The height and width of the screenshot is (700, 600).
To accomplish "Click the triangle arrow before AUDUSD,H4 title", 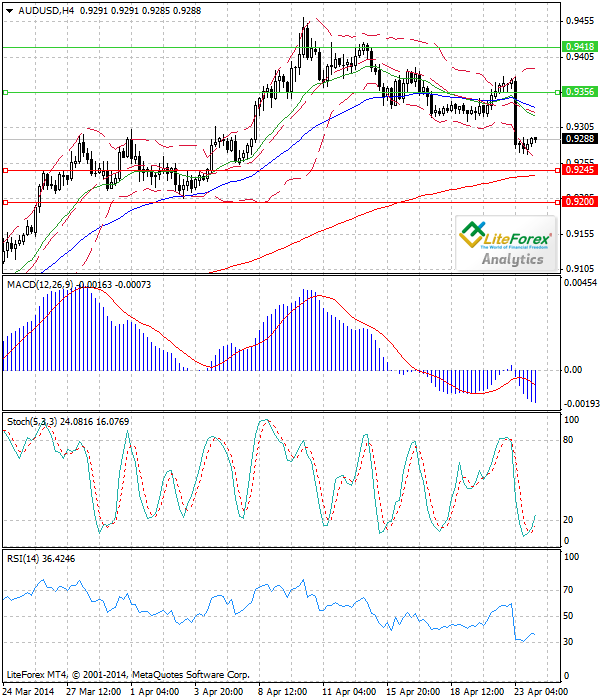I will [x=10, y=11].
